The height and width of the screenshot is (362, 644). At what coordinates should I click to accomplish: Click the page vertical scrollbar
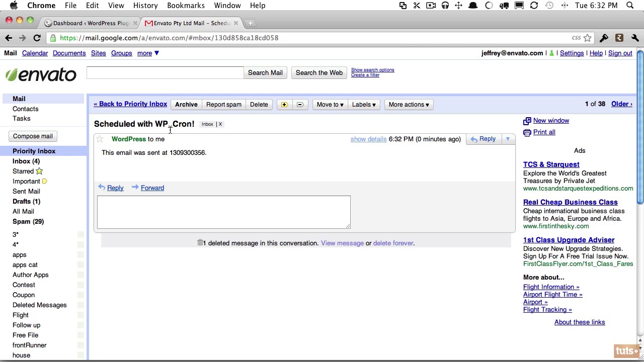tap(640, 127)
